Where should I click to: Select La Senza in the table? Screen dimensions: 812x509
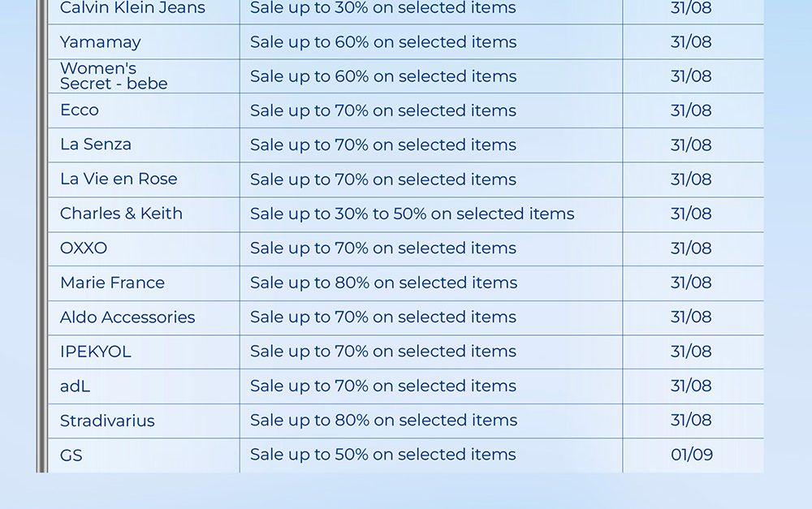(x=96, y=145)
